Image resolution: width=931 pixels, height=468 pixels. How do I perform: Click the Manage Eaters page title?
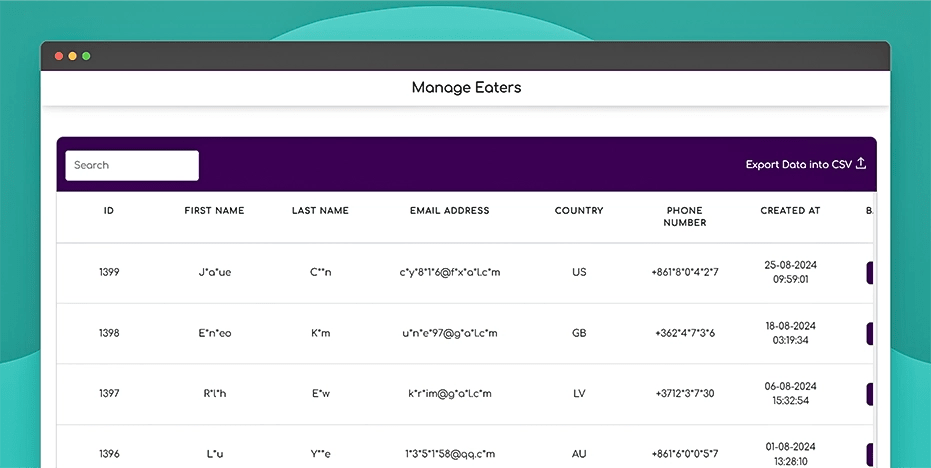[466, 87]
